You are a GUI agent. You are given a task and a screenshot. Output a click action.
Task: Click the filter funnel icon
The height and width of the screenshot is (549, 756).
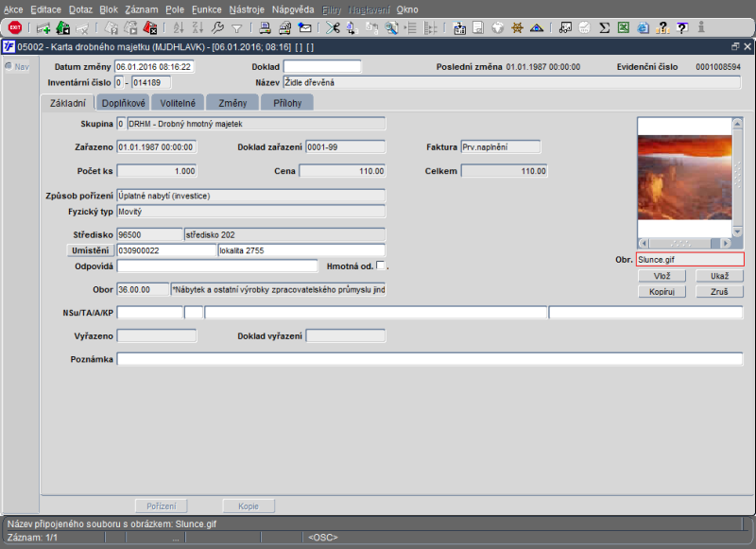pos(237,28)
